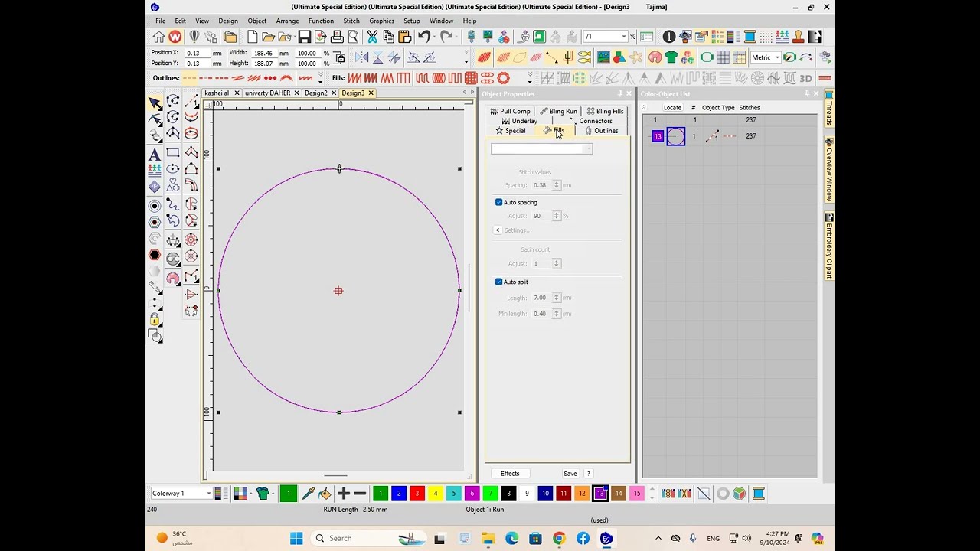Switch to the Pull Comp tab

tap(510, 111)
